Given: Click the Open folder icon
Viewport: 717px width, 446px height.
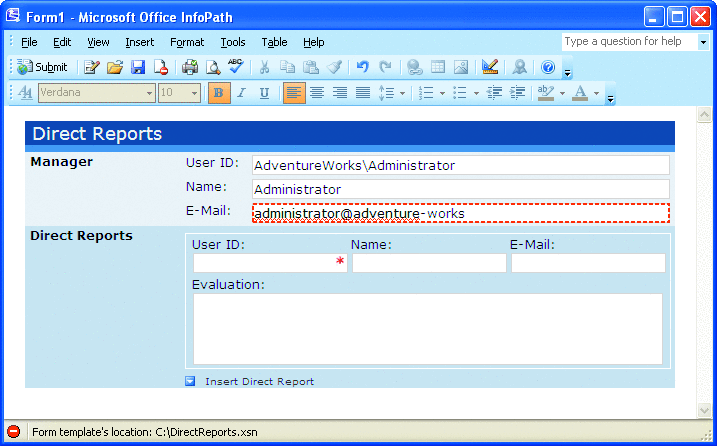Looking at the screenshot, I should click(x=115, y=67).
